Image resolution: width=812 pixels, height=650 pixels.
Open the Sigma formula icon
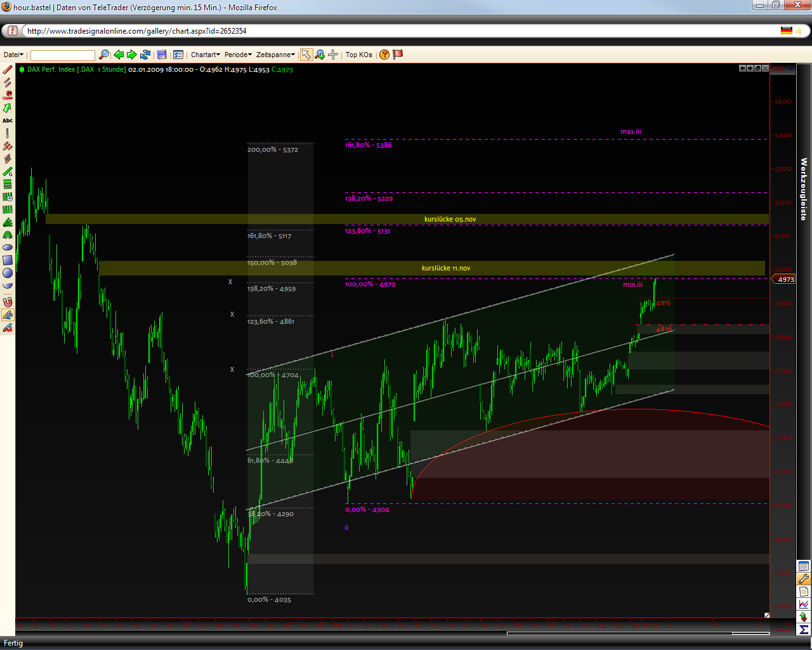[804, 630]
